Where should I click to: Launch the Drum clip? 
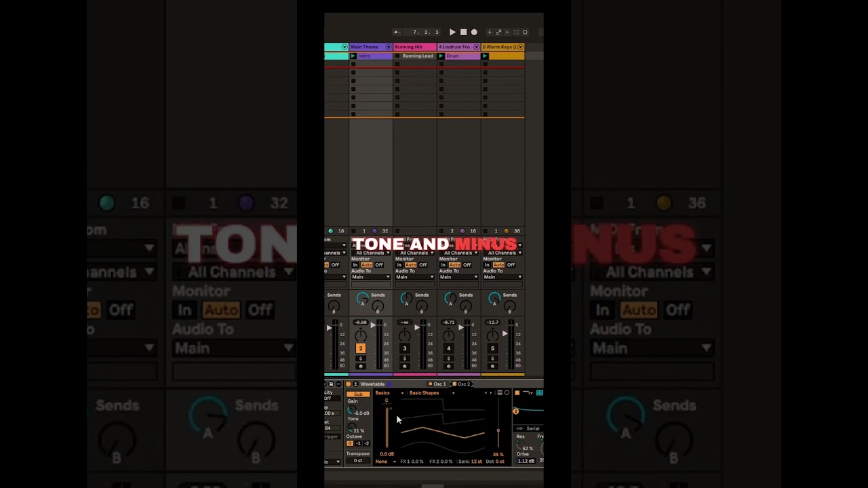pyautogui.click(x=441, y=56)
